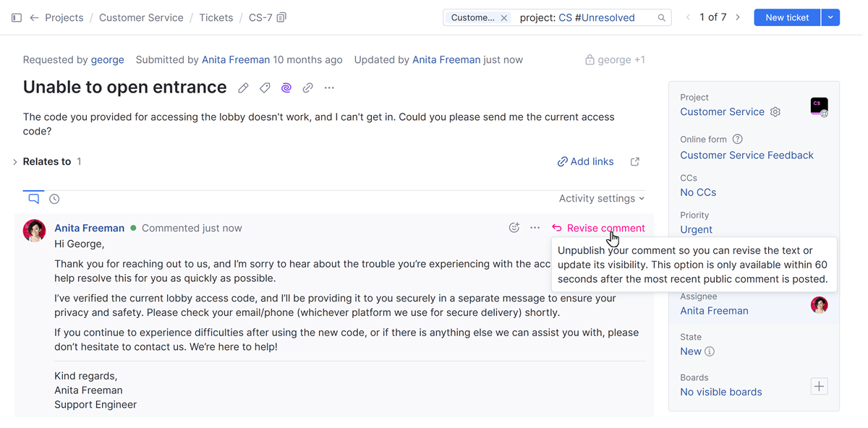Expand the New ticket dropdown arrow
Viewport: 868px width, 428px height.
point(830,17)
